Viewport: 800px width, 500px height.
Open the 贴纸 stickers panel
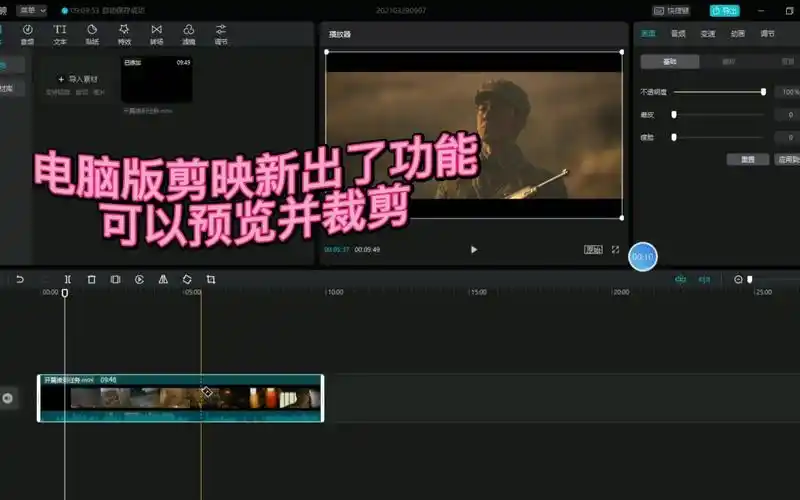tap(92, 34)
